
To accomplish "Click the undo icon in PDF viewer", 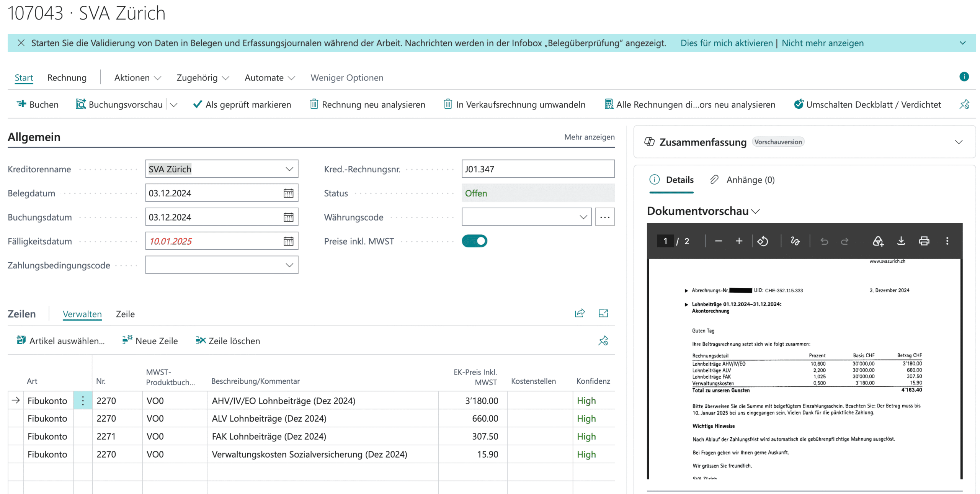I will (824, 241).
